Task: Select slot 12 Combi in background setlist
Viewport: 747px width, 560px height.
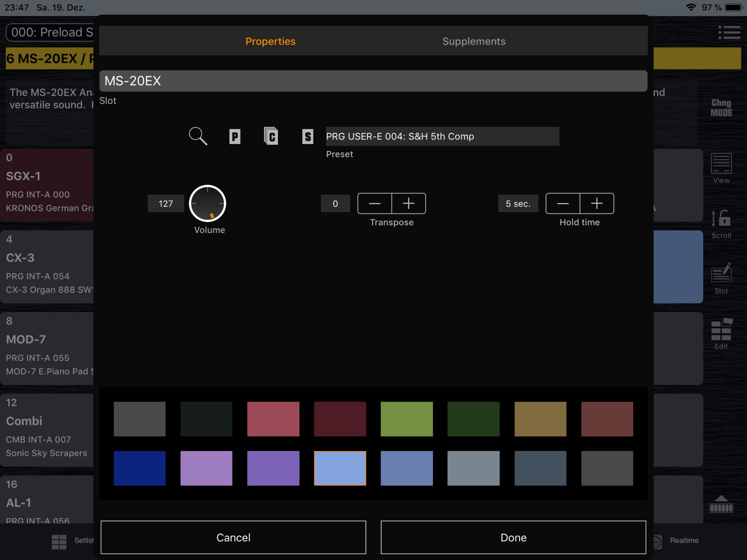Action: point(47,430)
